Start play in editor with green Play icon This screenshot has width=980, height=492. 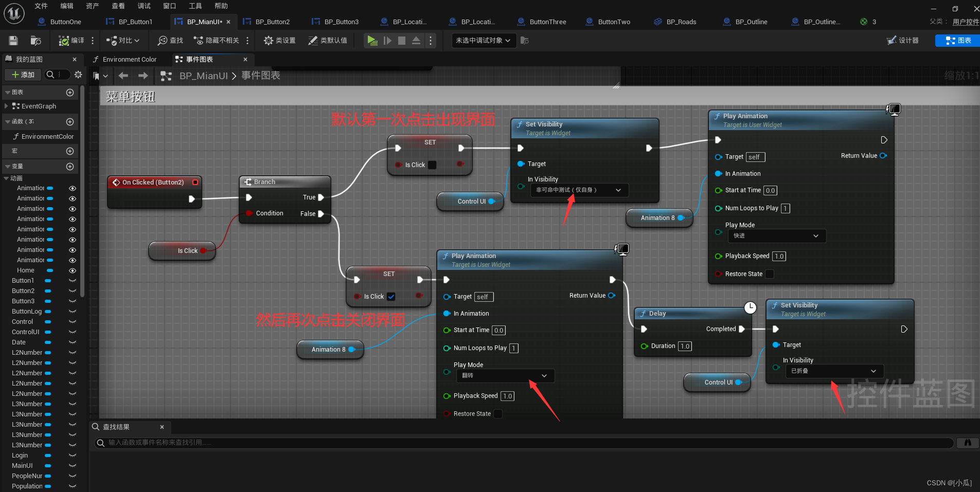[372, 40]
